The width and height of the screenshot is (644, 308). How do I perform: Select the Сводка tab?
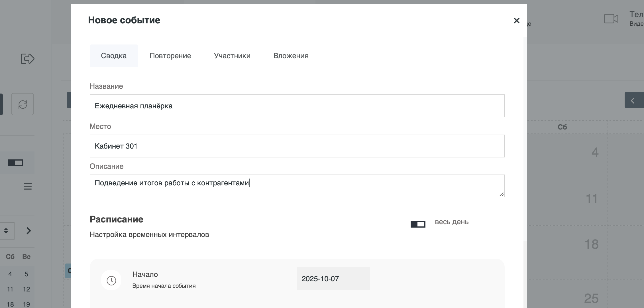click(x=114, y=56)
